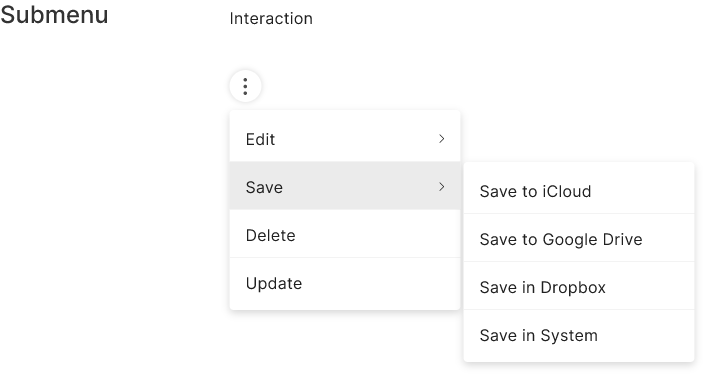
Task: Click the chevron arrow beside Save
Action: [441, 187]
